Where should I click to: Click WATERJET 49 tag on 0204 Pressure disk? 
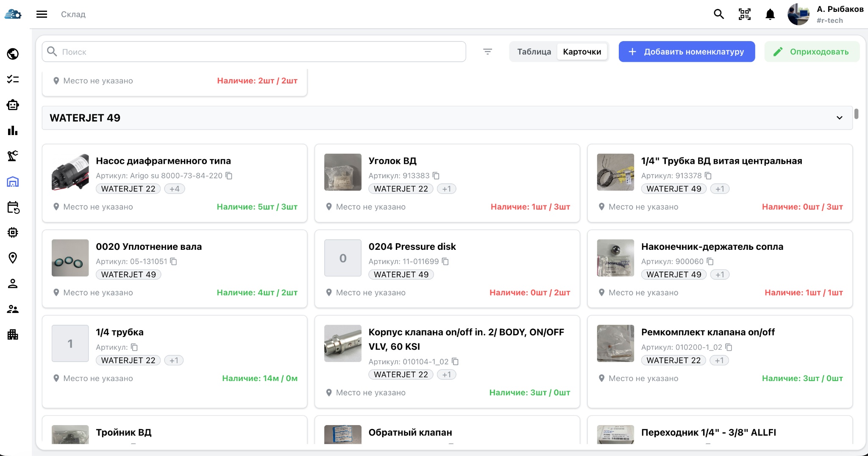pyautogui.click(x=401, y=275)
